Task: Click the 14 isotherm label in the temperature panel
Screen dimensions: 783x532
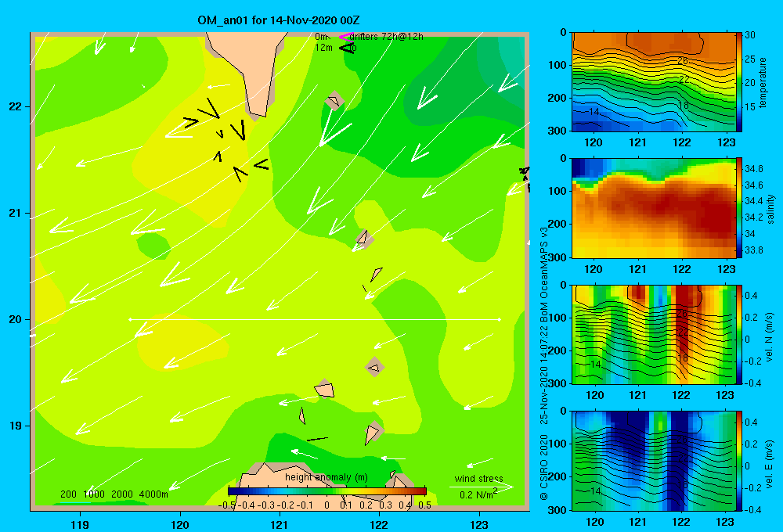Action: [594, 112]
